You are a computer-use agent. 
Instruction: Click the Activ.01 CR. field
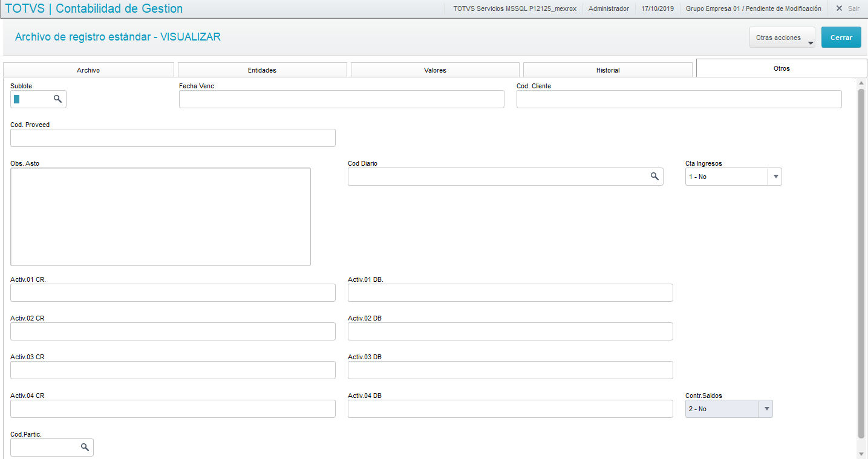coord(173,293)
